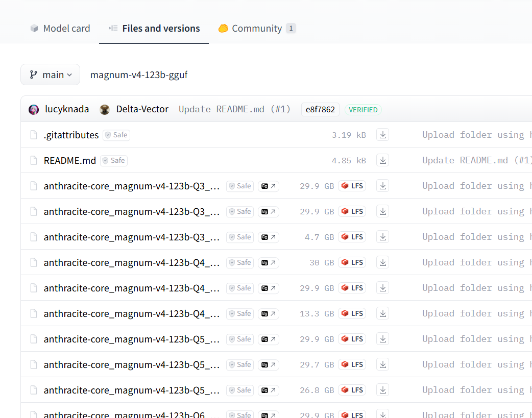Open GGUF viewer for 29.7 GB Q5 file
Screen dimensions: 532x418
coord(269,364)
